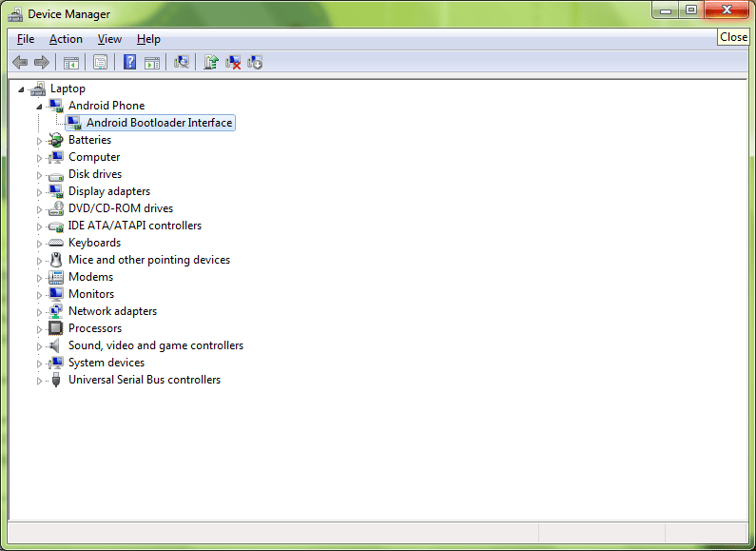Click Uninstall device icon with red X
Viewport: 756px width, 551px height.
click(x=233, y=62)
